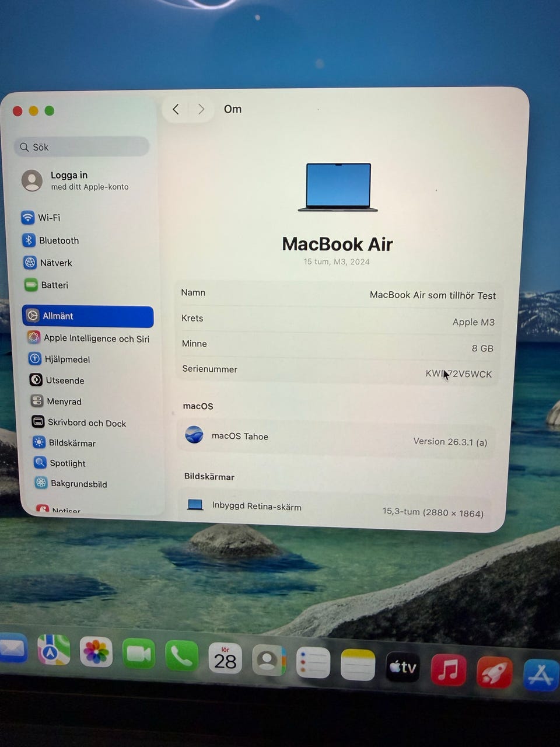Viewport: 560px width, 747px height.
Task: Open the Menyrad icon
Action: point(37,401)
